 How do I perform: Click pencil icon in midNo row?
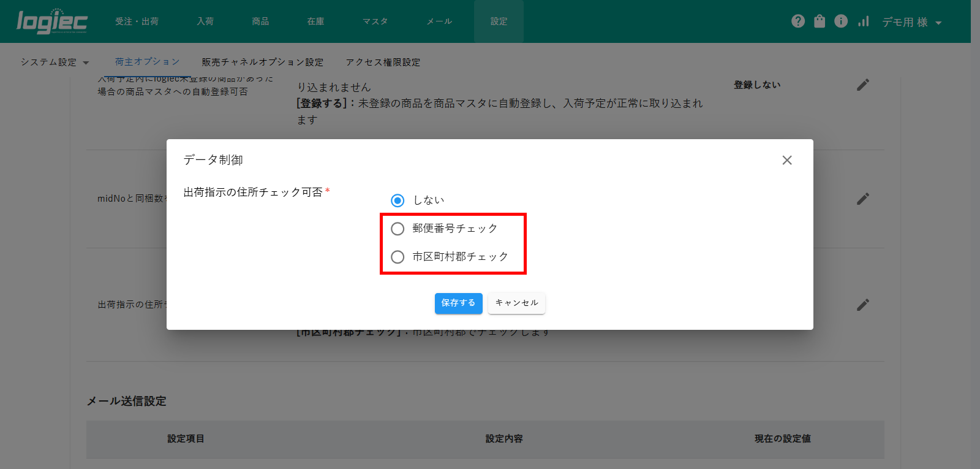(863, 199)
